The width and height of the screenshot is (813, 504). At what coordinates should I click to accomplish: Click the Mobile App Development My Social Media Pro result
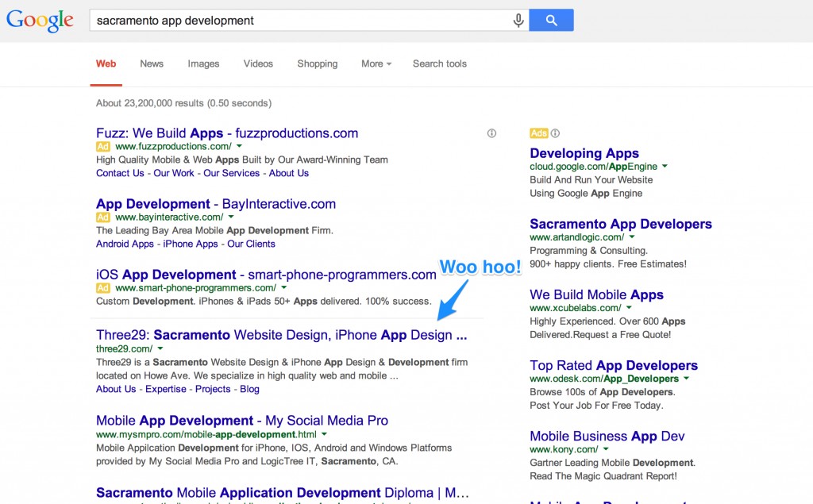click(x=241, y=421)
